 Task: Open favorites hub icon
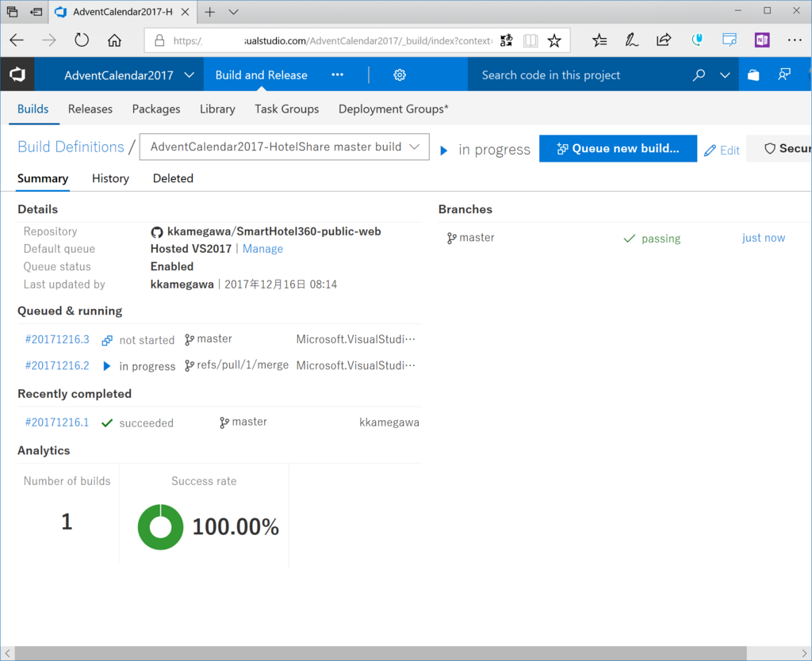599,40
